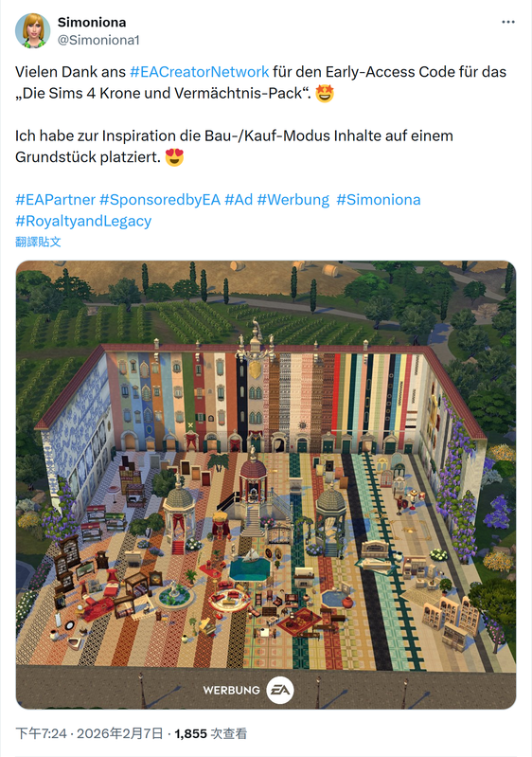
Task: Click 翻譯貼文 to translate the post
Action: point(38,242)
